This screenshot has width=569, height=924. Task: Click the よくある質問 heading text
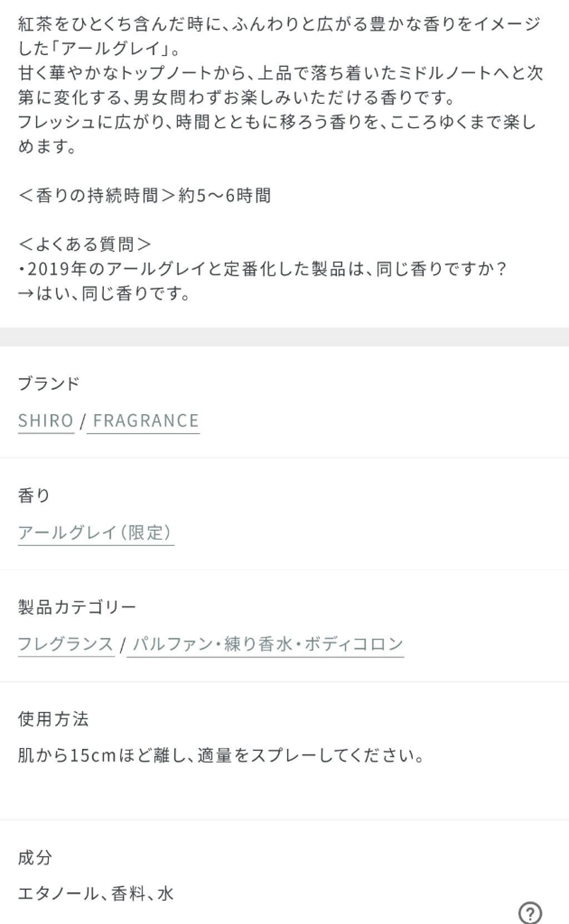[x=84, y=244]
